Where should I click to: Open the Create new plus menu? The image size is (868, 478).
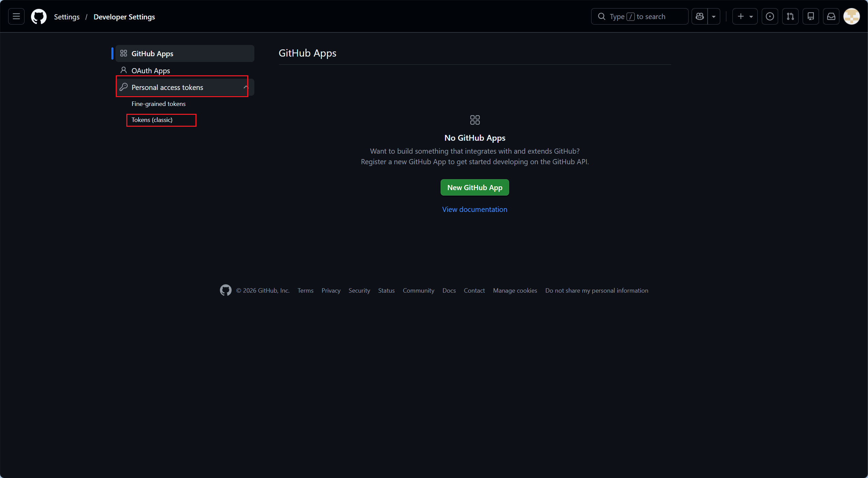[x=745, y=16]
